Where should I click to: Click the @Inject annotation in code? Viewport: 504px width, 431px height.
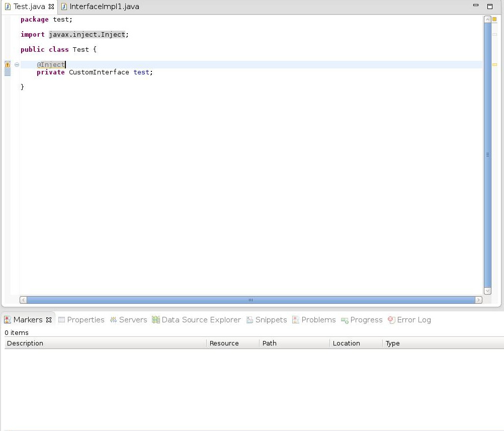(x=51, y=64)
